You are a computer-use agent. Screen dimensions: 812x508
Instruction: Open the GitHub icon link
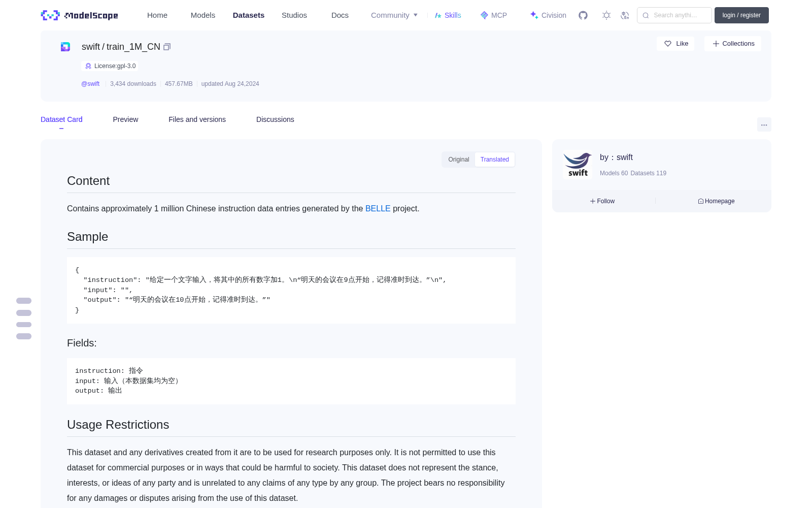click(x=583, y=15)
